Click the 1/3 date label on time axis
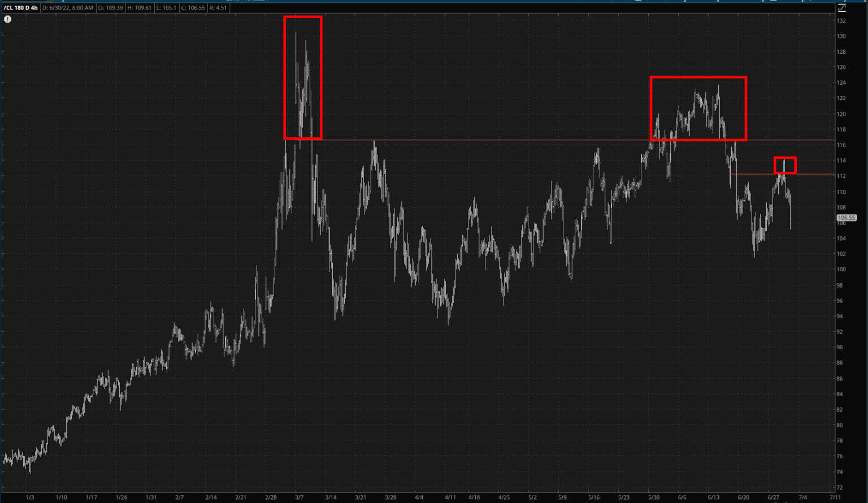The width and height of the screenshot is (868, 503). [x=30, y=497]
